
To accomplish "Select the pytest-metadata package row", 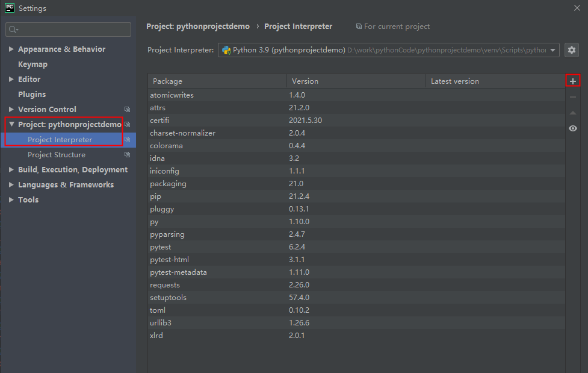I will (x=356, y=272).
